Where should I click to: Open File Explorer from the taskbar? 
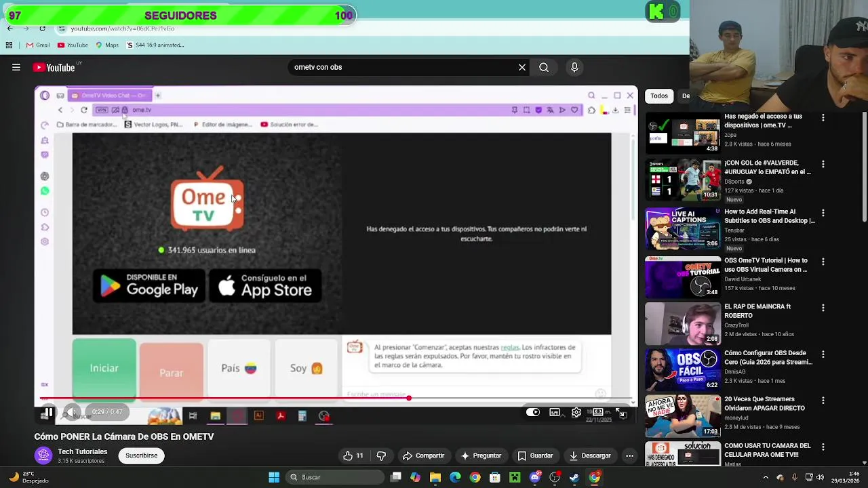435,477
